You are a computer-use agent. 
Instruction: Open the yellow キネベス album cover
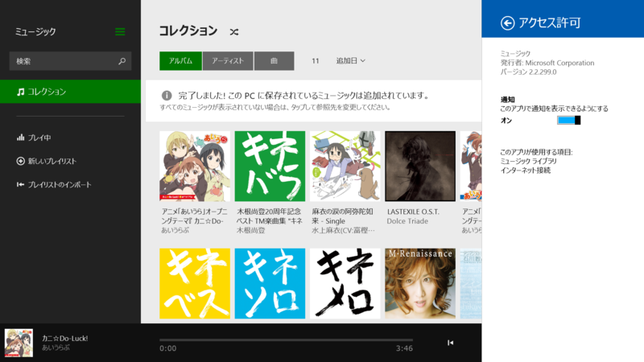(195, 284)
